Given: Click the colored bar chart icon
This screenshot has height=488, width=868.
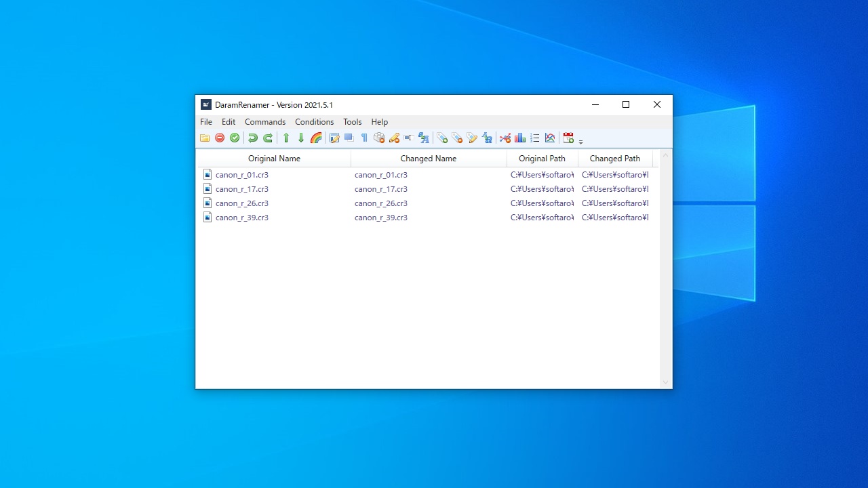Looking at the screenshot, I should [x=520, y=138].
